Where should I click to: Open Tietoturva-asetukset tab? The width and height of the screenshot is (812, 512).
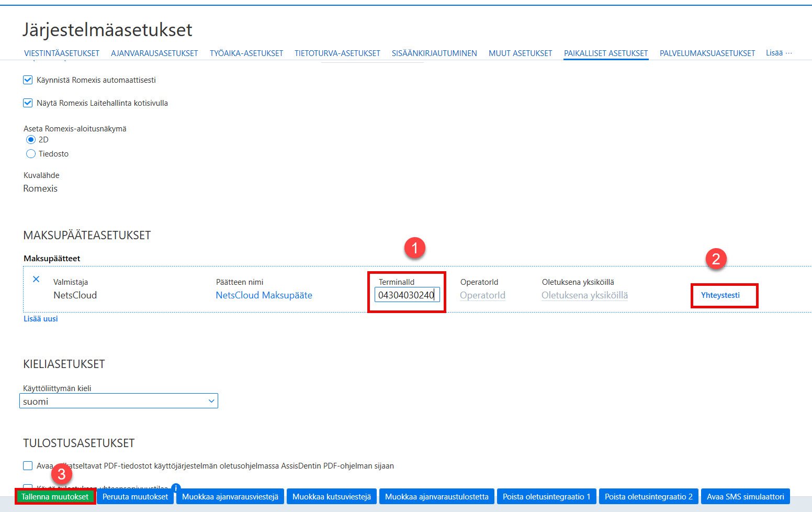337,53
